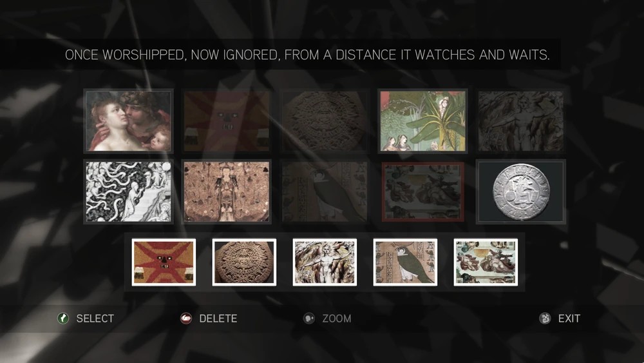This screenshot has width=644, height=363.
Task: Click the EXIT label
Action: coord(569,319)
